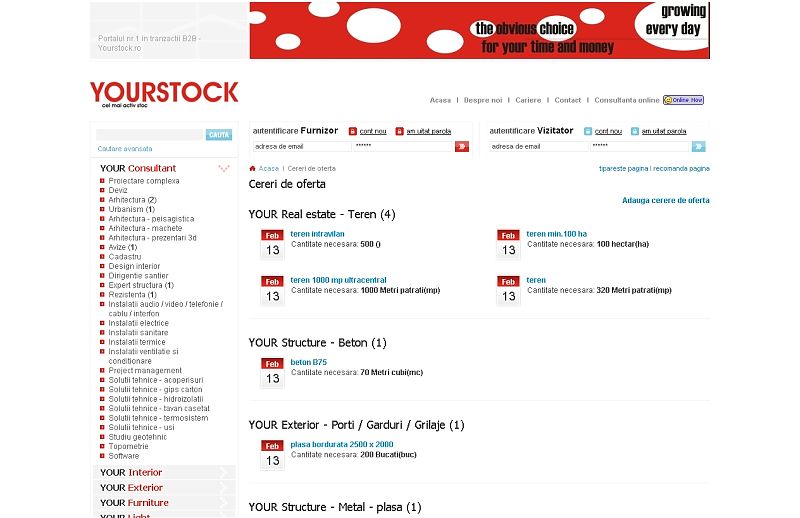Click the Furnizor cont nou link
Screen dimensions: 800x518
[373, 131]
